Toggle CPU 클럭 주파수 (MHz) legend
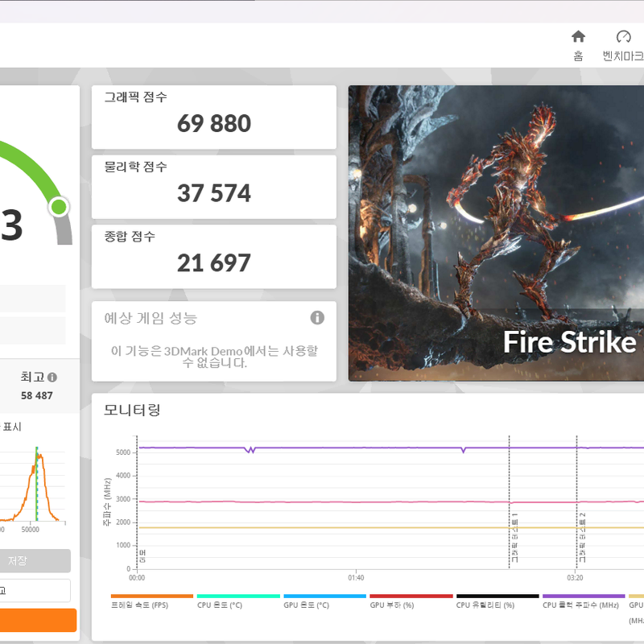 tap(584, 601)
